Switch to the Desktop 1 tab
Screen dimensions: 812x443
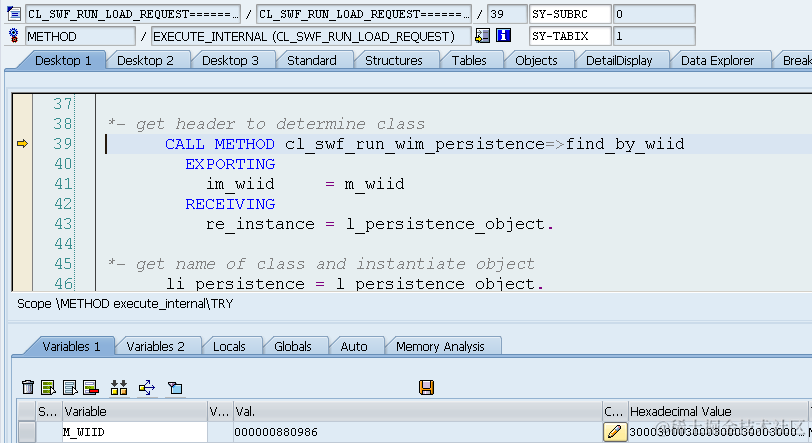[63, 61]
